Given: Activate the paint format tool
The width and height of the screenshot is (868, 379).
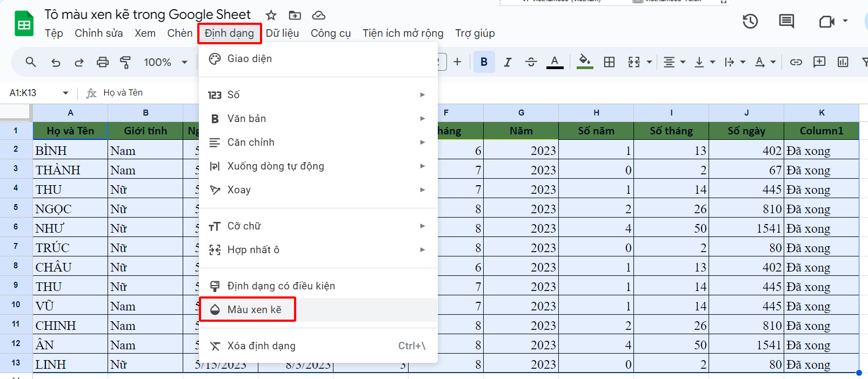Looking at the screenshot, I should [125, 62].
